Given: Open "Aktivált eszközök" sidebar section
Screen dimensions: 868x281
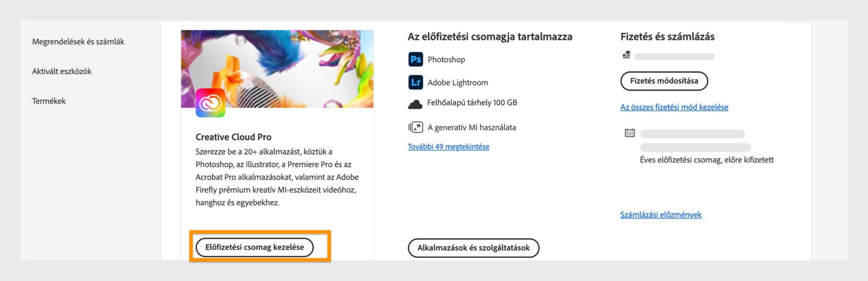Looking at the screenshot, I should coord(61,71).
